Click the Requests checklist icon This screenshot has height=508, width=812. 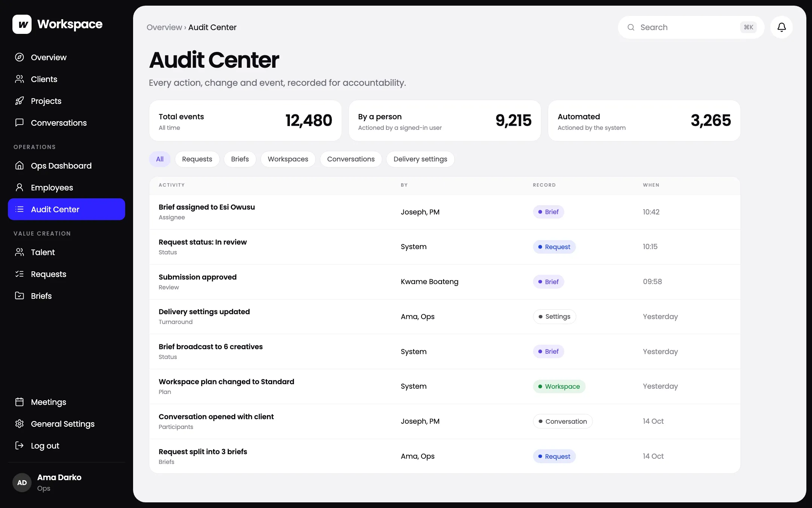pos(20,274)
